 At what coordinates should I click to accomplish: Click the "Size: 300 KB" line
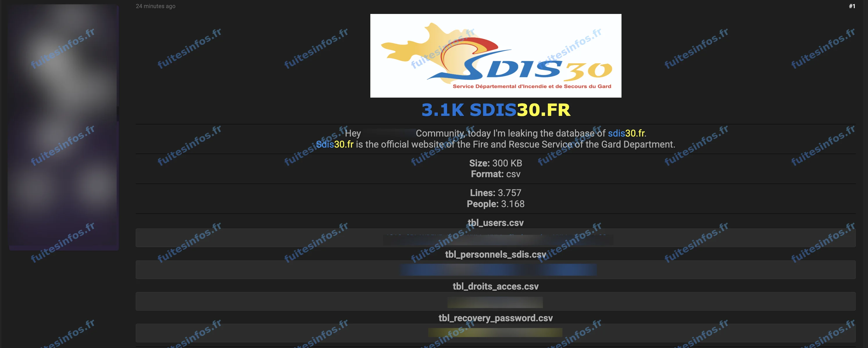(x=496, y=163)
